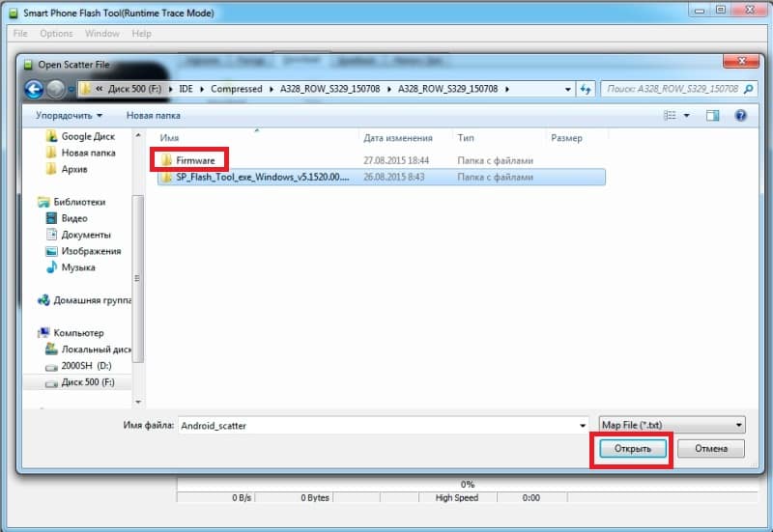Click the blue help question mark icon
Viewport: 773px width, 532px height.
pyautogui.click(x=740, y=115)
